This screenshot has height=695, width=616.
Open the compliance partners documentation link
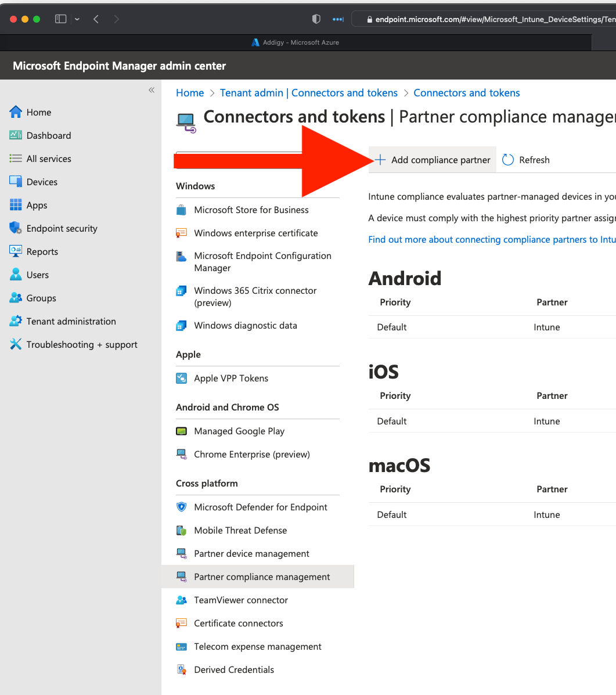pyautogui.click(x=492, y=239)
